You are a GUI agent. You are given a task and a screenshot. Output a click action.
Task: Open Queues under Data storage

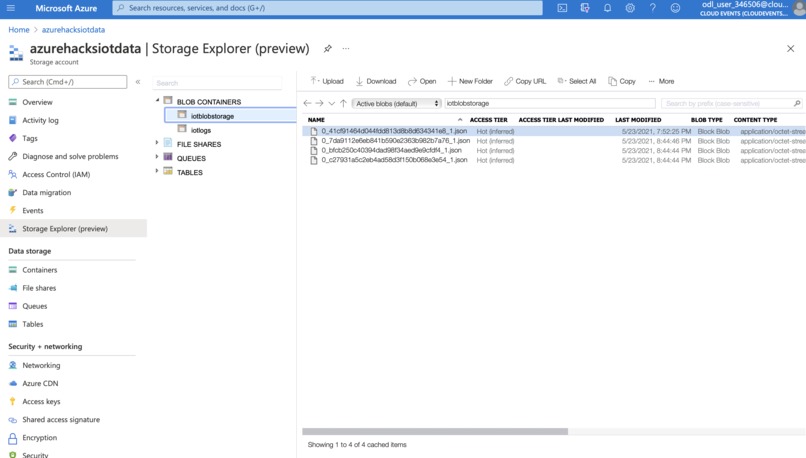(x=34, y=306)
